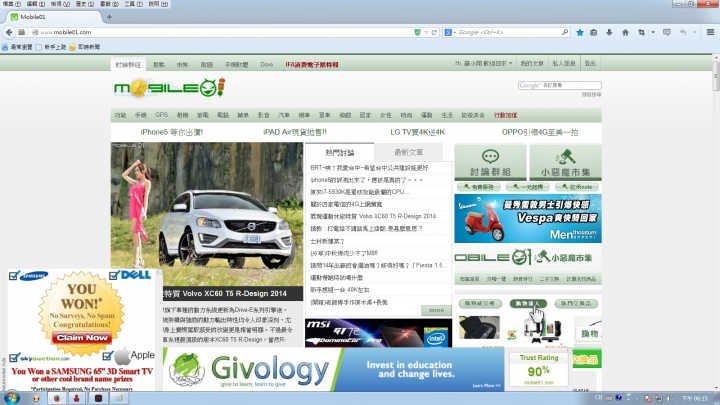Open the iphone6 discussion topic
The image size is (720, 405).
366,180
